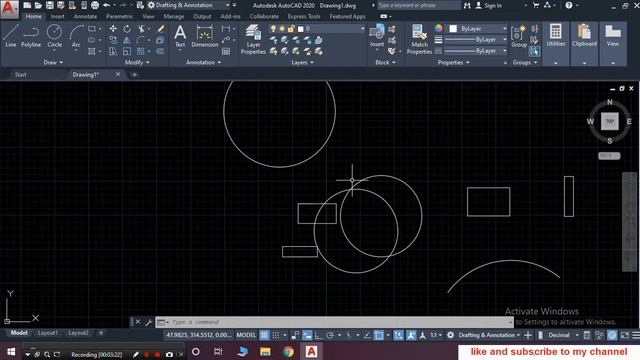Click the Insert block tool
640x360 pixels.
(x=377, y=36)
